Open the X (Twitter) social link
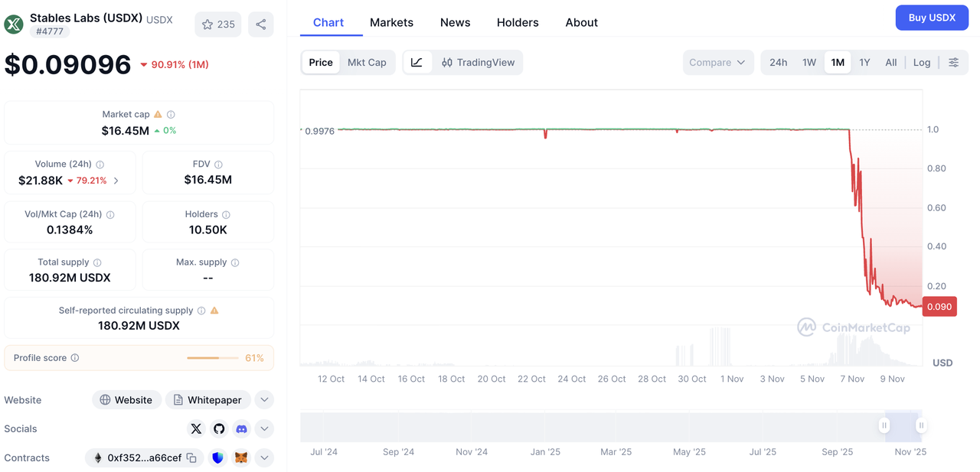The image size is (980, 472). (x=196, y=429)
